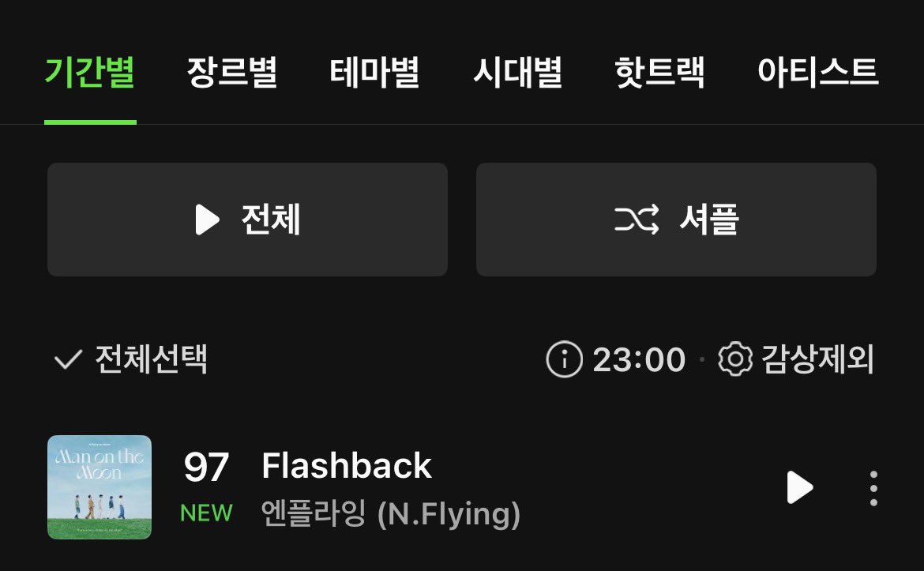
Task: Open the Man on the Moon album cover
Action: [100, 487]
